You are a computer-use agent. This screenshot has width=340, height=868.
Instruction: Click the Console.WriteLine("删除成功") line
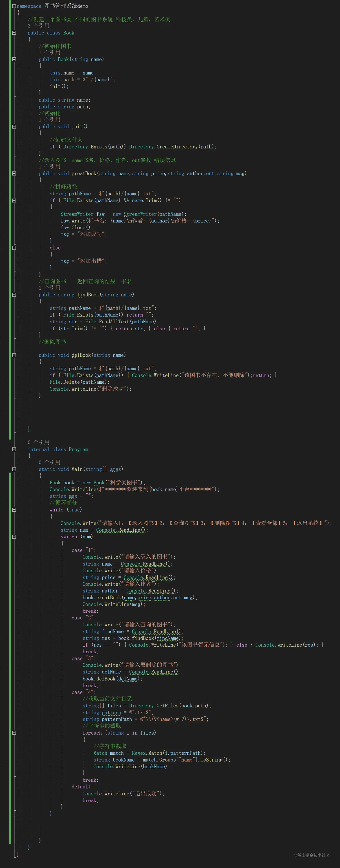[91, 389]
